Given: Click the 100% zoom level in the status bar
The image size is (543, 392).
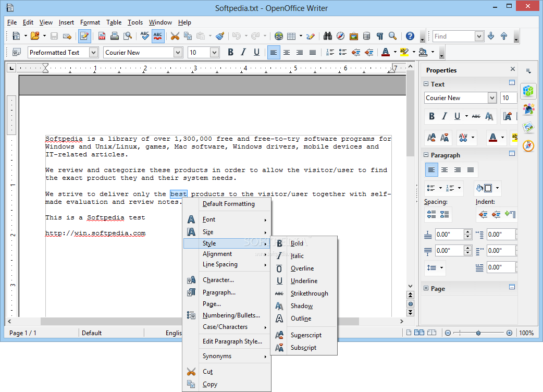Looking at the screenshot, I should pos(526,333).
